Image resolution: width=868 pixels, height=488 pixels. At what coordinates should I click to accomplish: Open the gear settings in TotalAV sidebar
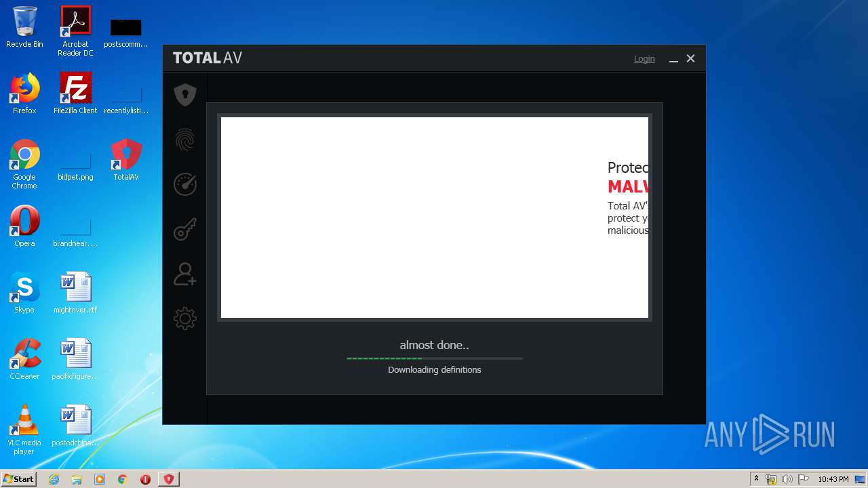185,319
